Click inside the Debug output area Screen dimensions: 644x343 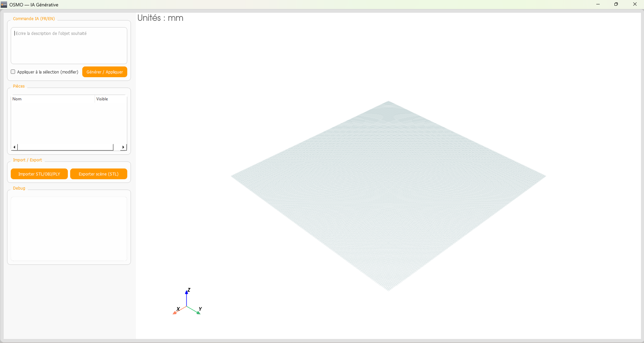[x=69, y=229]
